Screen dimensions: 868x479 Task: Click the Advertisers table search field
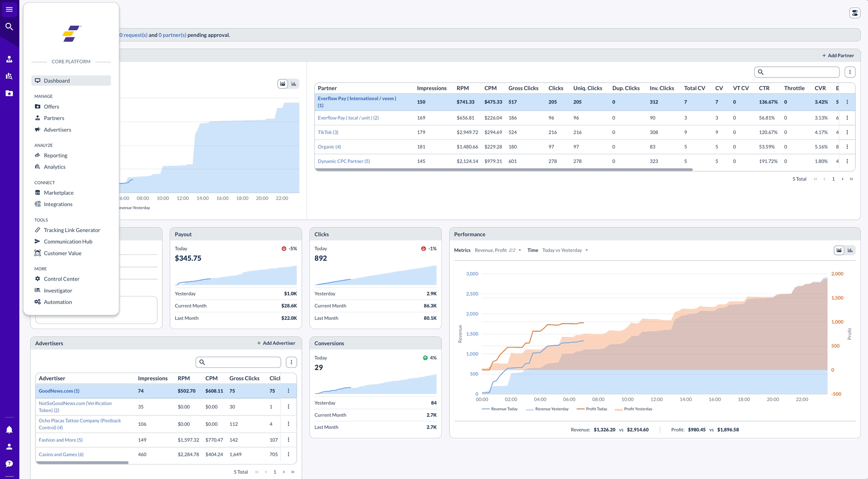238,362
